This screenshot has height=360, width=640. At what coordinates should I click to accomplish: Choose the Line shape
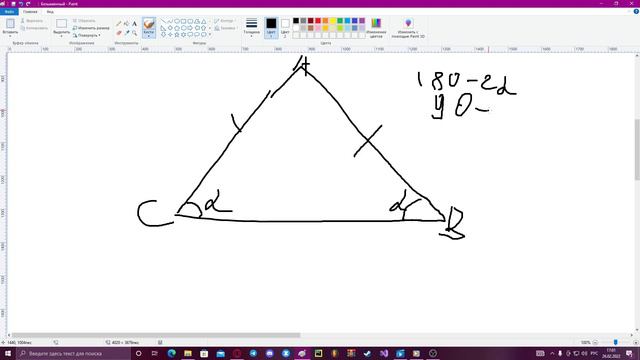point(163,21)
